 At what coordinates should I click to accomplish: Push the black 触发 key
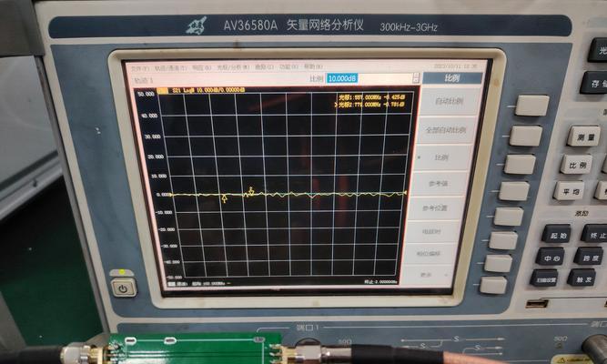point(582,278)
